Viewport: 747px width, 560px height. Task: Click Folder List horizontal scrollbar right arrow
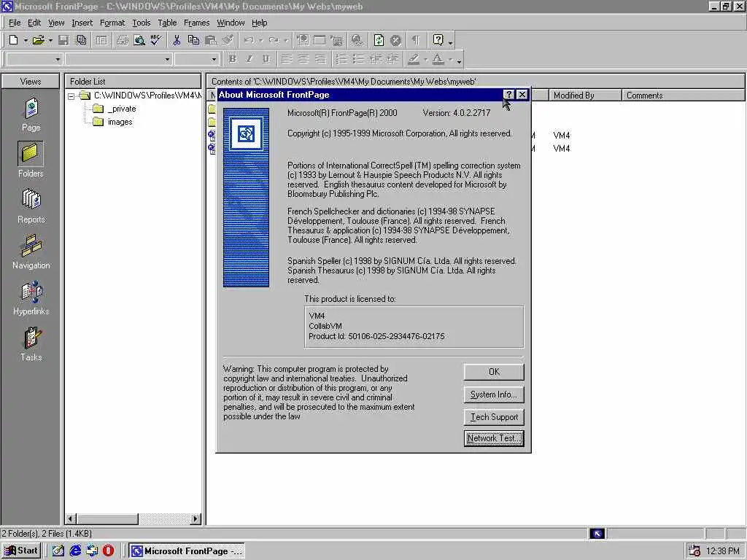[196, 518]
